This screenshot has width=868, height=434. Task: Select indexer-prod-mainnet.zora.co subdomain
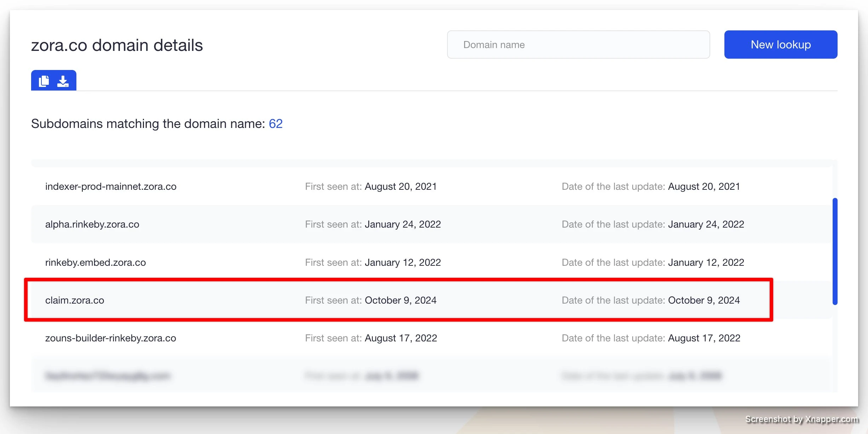click(x=111, y=187)
